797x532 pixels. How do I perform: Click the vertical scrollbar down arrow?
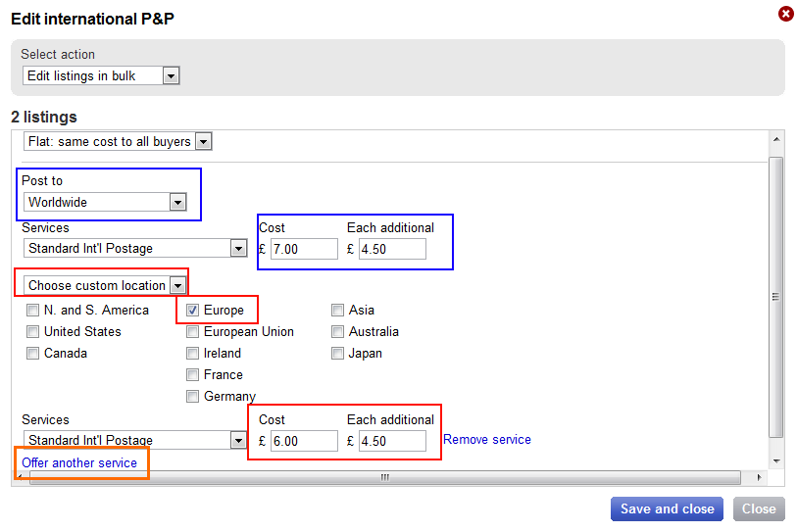[x=777, y=460]
